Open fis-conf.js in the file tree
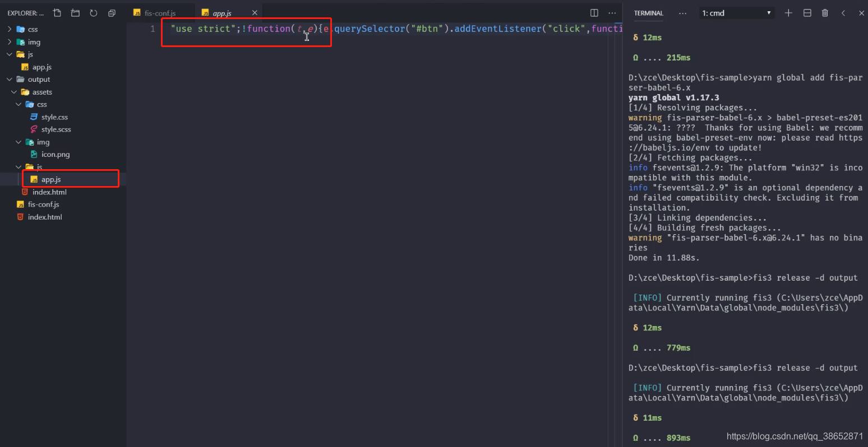This screenshot has height=447, width=868. 43,204
